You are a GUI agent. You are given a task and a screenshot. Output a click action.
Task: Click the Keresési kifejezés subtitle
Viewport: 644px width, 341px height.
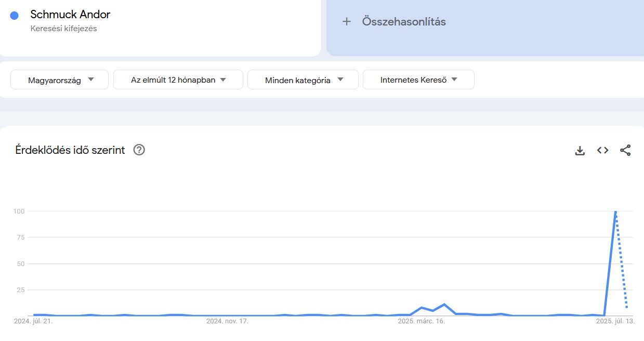[x=63, y=29]
